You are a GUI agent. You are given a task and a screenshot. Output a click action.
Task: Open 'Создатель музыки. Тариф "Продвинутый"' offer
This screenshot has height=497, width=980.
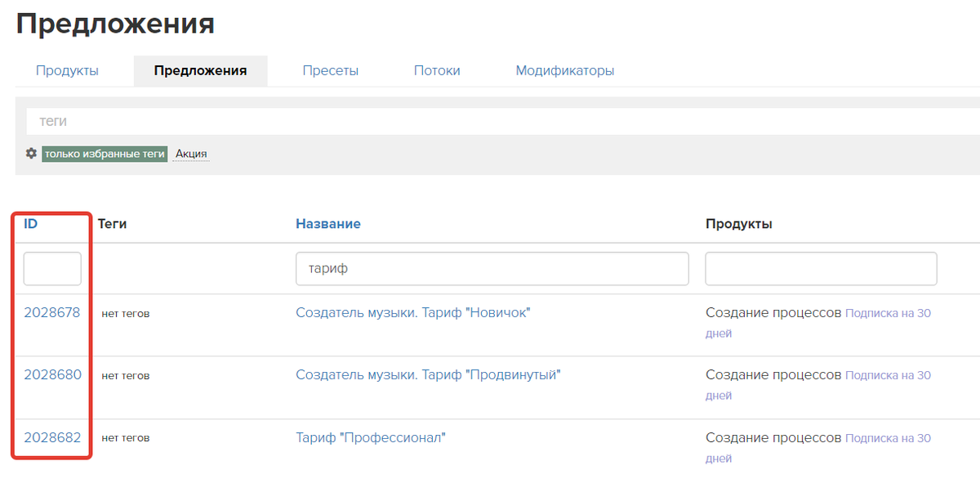tap(428, 374)
